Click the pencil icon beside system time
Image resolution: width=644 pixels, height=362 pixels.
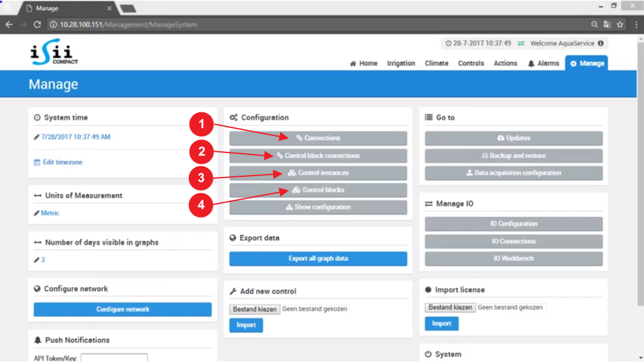[x=36, y=137]
